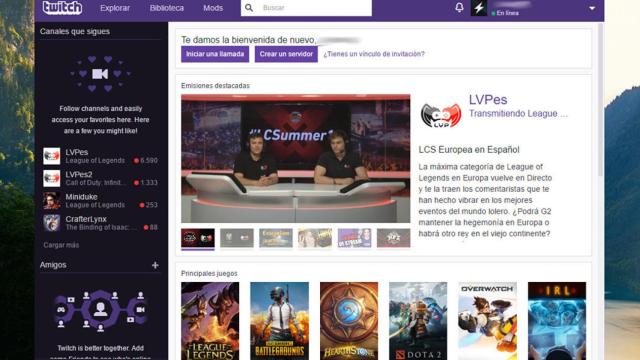The width and height of the screenshot is (640, 360).
Task: Click the Principales juegos heading
Action: point(209,273)
